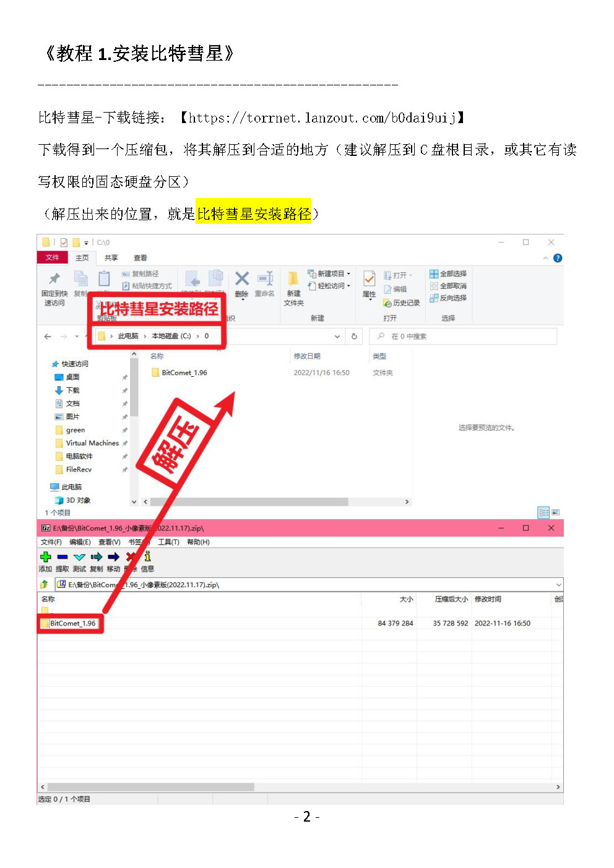The height and width of the screenshot is (868, 614).
Task: Click Explorer details view icon in status bar
Action: 543,512
